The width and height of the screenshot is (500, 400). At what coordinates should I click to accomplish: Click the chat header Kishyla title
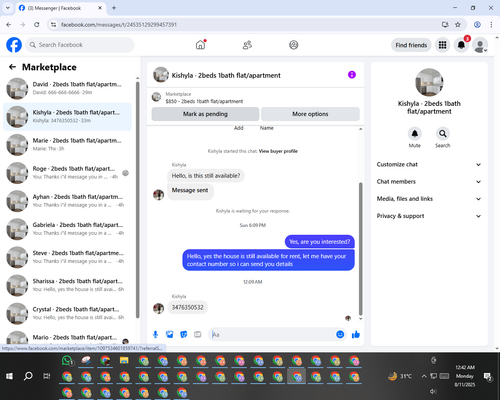coord(226,75)
